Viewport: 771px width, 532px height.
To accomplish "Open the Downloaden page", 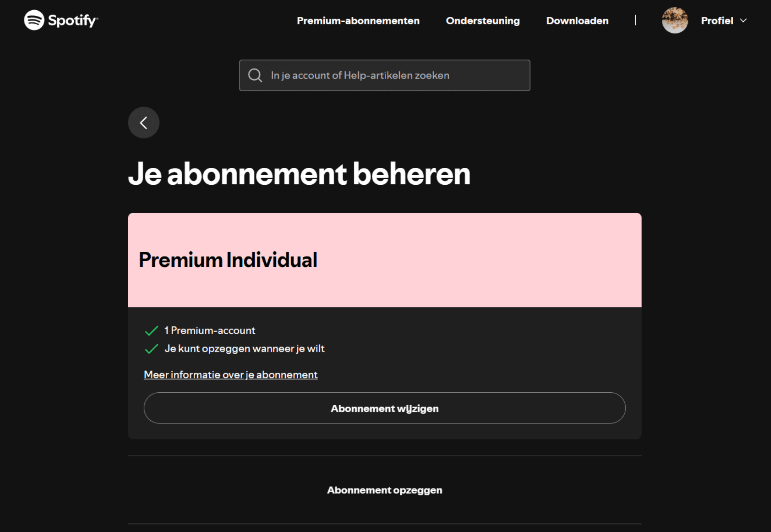I will [576, 21].
